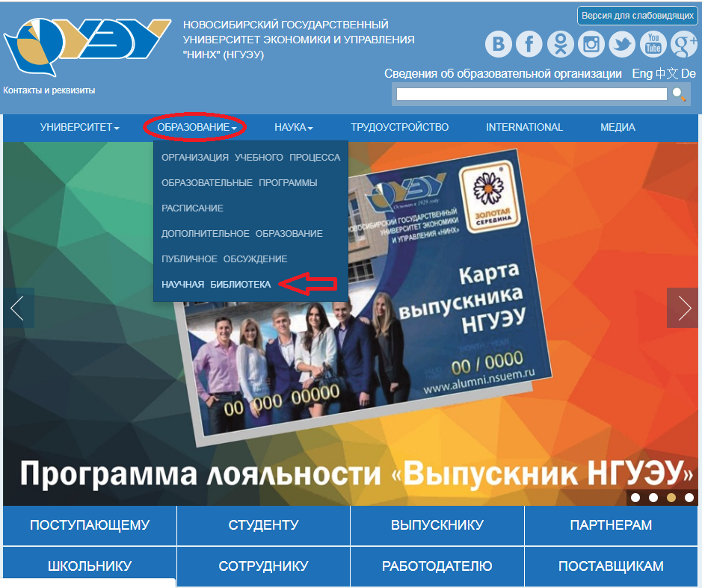Open МЕДИА in the navigation bar
Screen dimensions: 702x588
coord(618,127)
